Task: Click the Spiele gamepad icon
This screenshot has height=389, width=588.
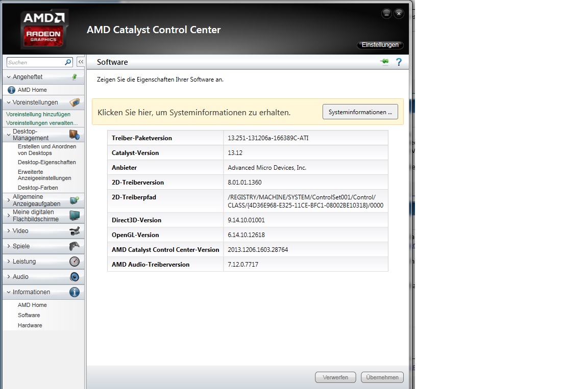Action: click(x=75, y=246)
